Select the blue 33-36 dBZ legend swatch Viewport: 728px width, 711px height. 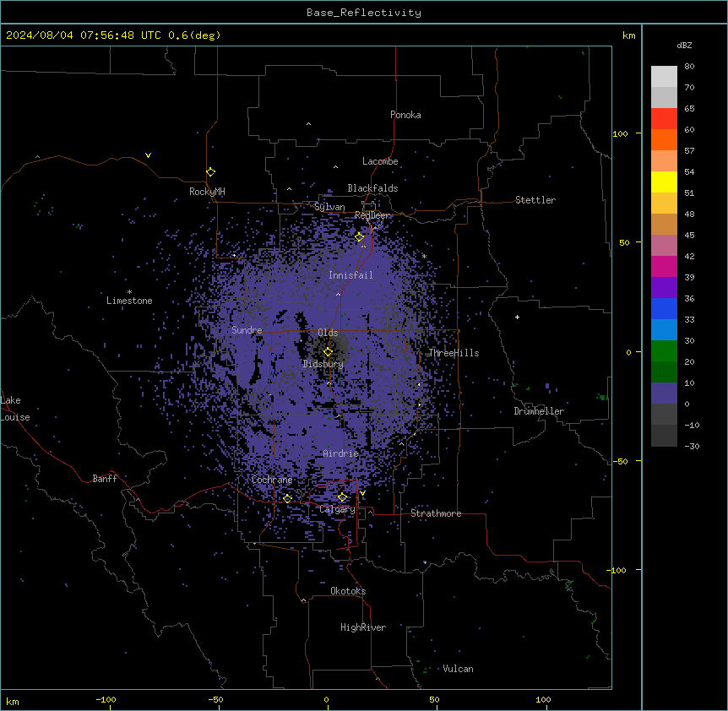(664, 308)
